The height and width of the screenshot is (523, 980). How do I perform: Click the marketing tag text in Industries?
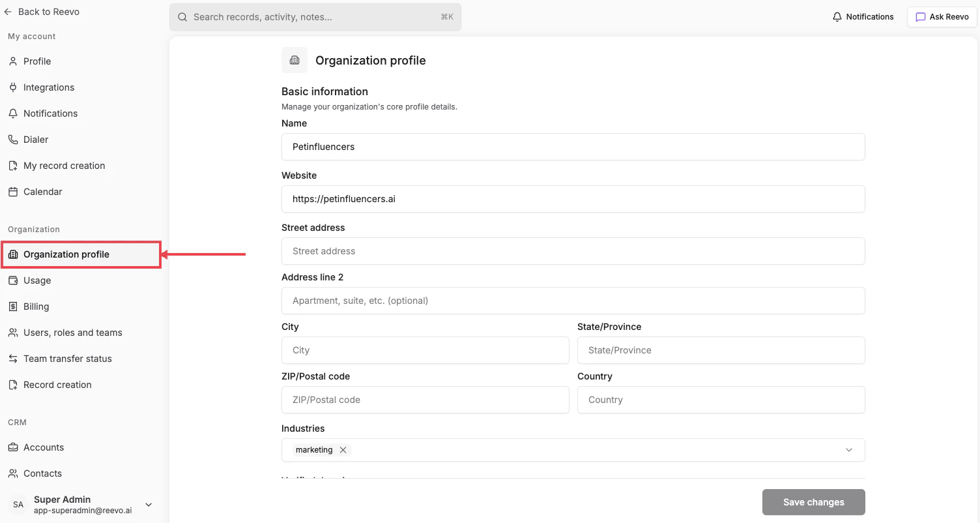[314, 450]
